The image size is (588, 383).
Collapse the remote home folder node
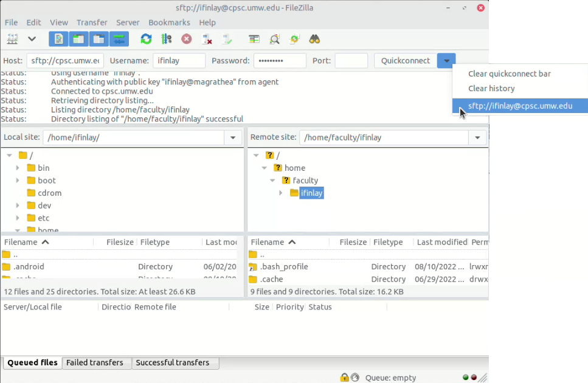click(x=265, y=168)
